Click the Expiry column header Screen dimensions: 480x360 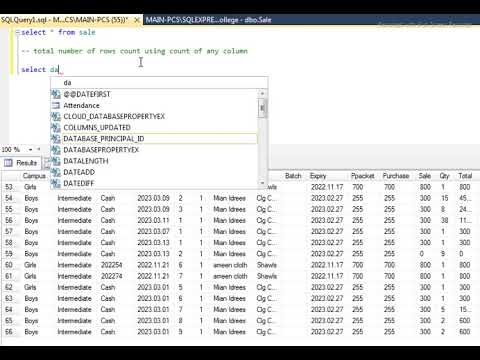[318, 176]
